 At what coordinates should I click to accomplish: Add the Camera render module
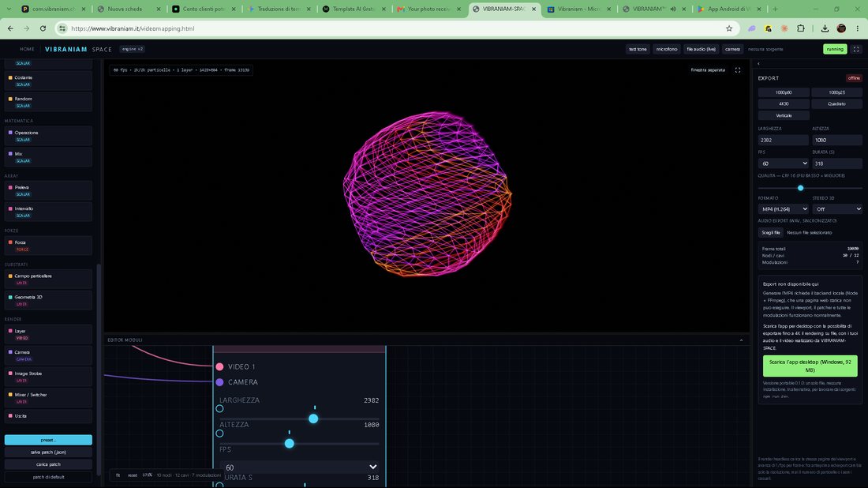(x=48, y=355)
